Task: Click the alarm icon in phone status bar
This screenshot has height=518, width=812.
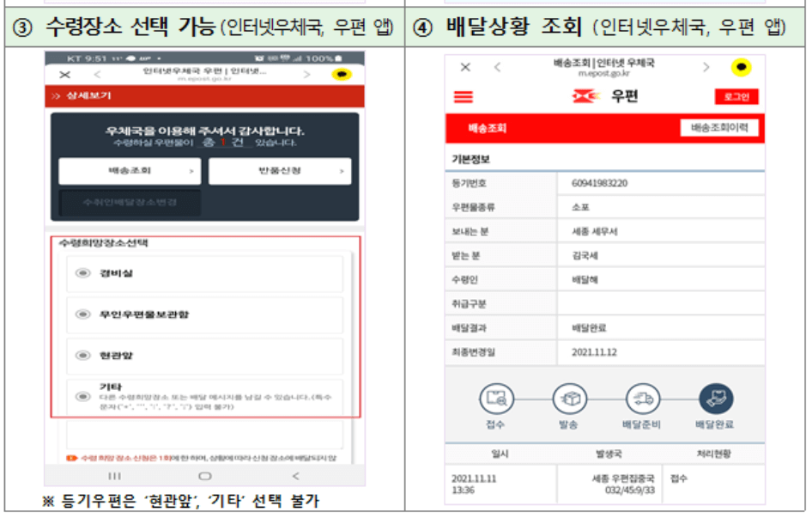Action: 259,58
